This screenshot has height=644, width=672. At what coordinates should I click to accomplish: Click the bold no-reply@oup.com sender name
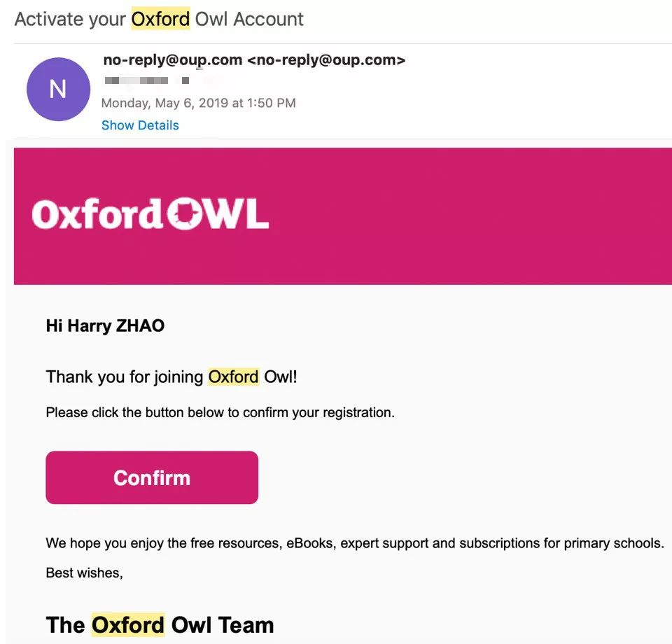[x=172, y=60]
